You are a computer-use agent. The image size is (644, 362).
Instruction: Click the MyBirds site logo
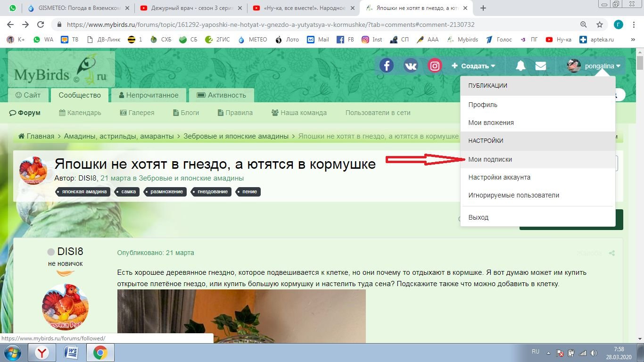(x=61, y=70)
